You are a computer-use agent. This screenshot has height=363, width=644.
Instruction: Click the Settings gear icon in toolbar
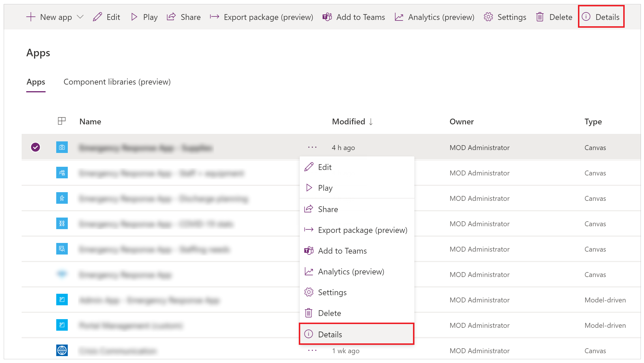tap(487, 17)
